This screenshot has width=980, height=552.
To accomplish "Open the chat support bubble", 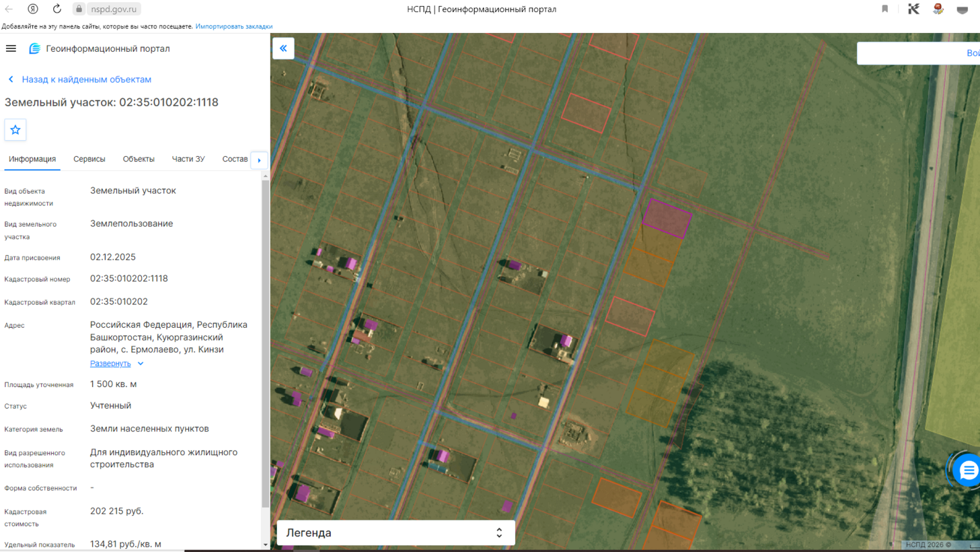I will tap(968, 470).
